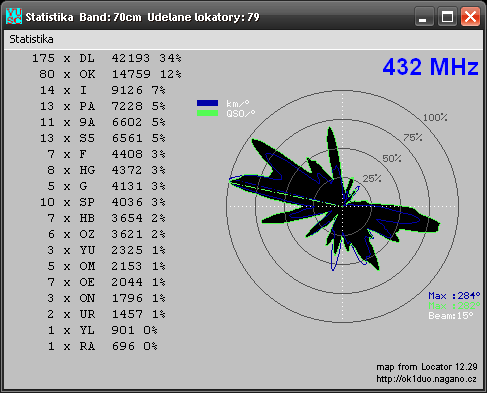Viewport: 487px width, 393px height.
Task: Click the blue km/° legend swatch
Action: coord(207,103)
